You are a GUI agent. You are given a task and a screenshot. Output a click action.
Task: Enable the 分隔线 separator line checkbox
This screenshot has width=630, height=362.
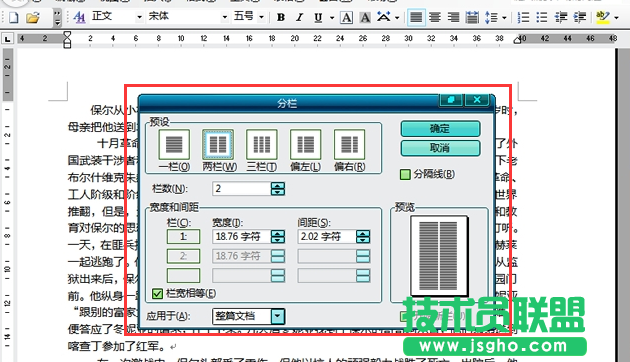click(405, 174)
